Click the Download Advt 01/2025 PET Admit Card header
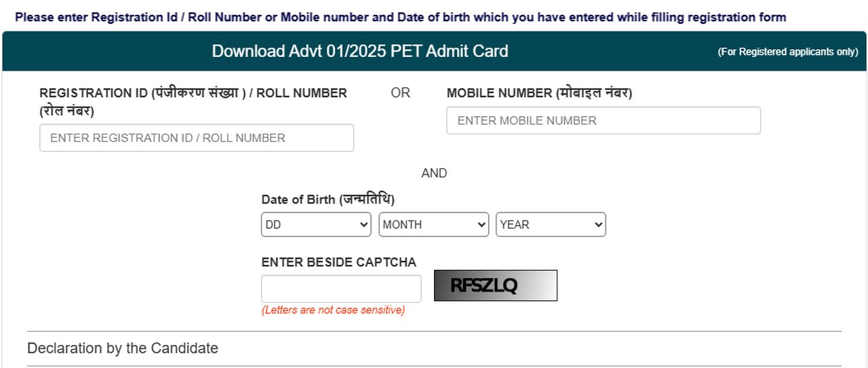Image resolution: width=868 pixels, height=368 pixels. (359, 52)
